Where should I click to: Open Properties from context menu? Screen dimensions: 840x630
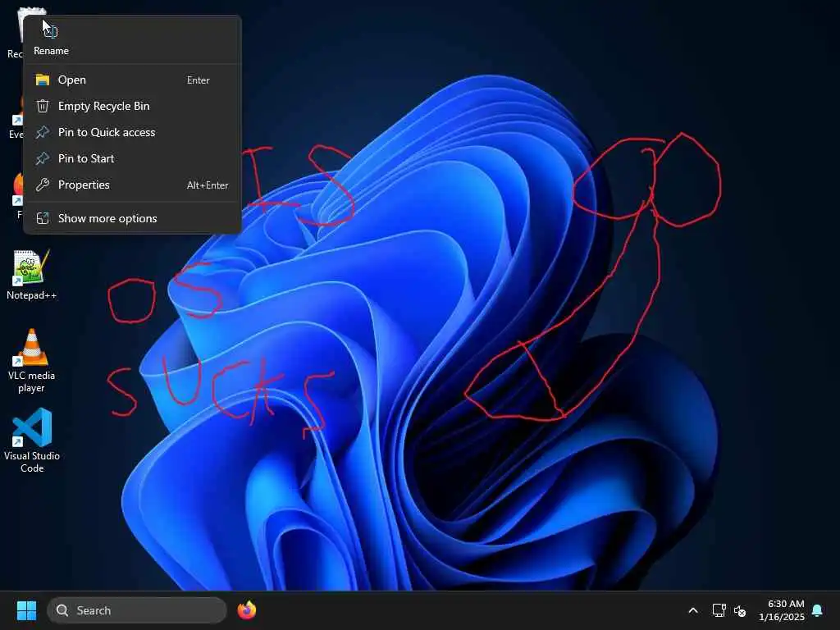[132, 185]
